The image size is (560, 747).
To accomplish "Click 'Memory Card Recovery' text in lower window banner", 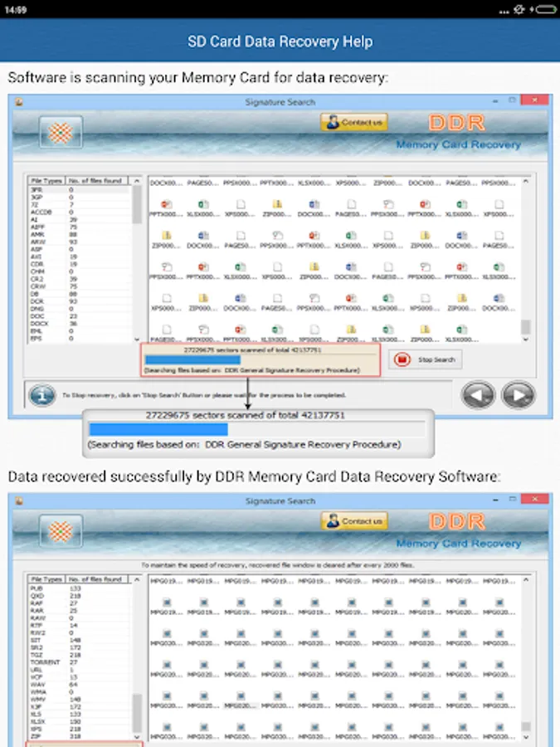I will point(458,544).
